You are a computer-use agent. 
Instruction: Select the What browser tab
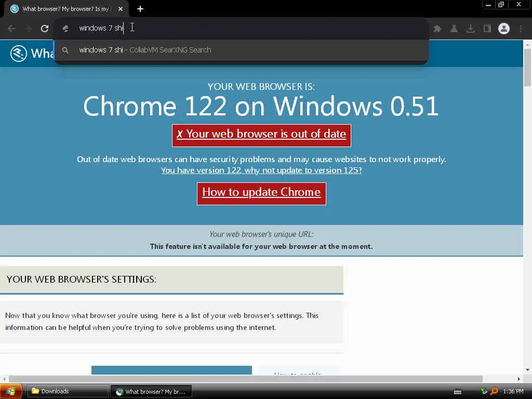[x=66, y=9]
